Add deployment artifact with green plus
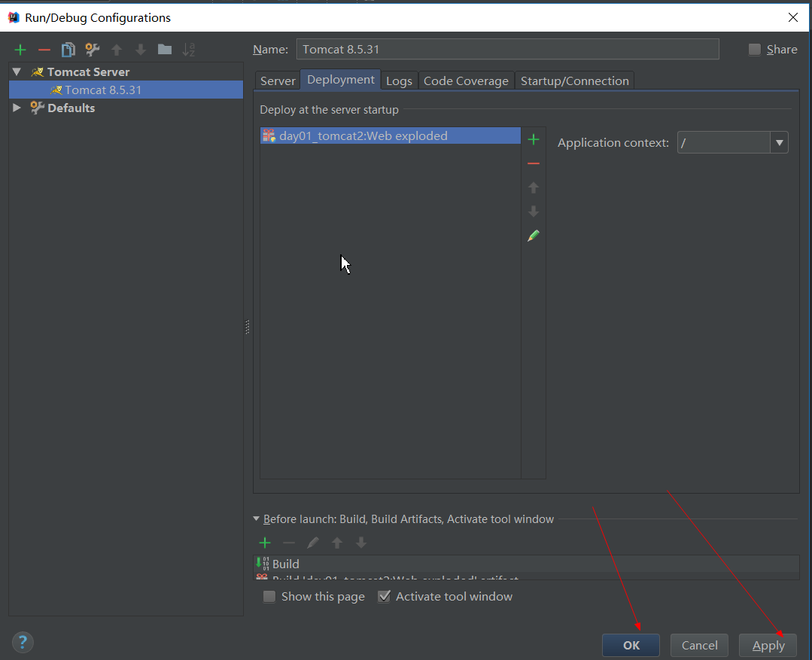The width and height of the screenshot is (812, 660). point(534,139)
